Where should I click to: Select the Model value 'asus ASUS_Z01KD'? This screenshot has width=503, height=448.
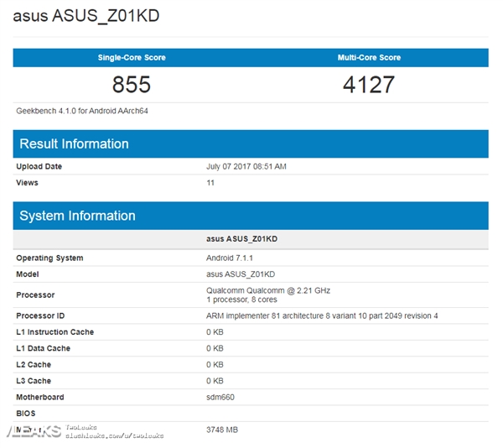click(241, 274)
